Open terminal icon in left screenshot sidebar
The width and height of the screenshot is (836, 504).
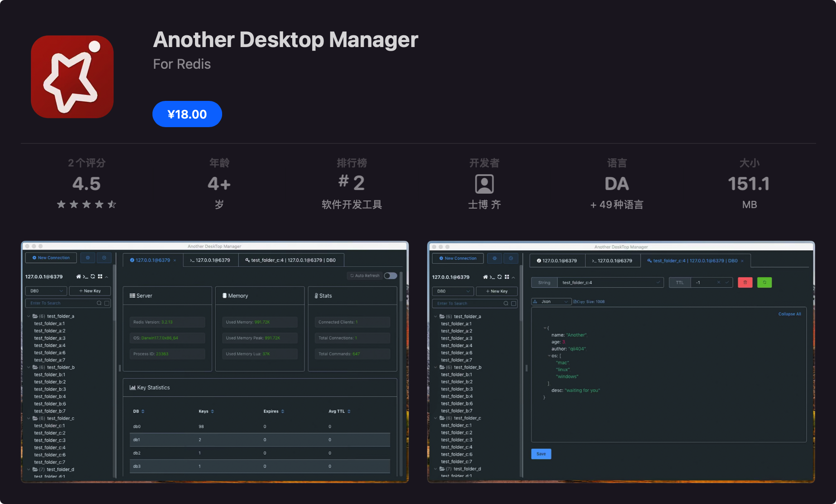click(85, 276)
